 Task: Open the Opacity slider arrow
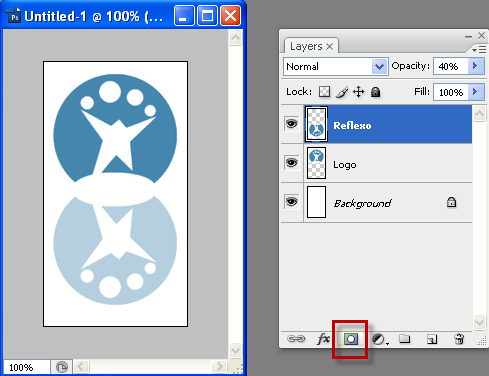[x=476, y=66]
